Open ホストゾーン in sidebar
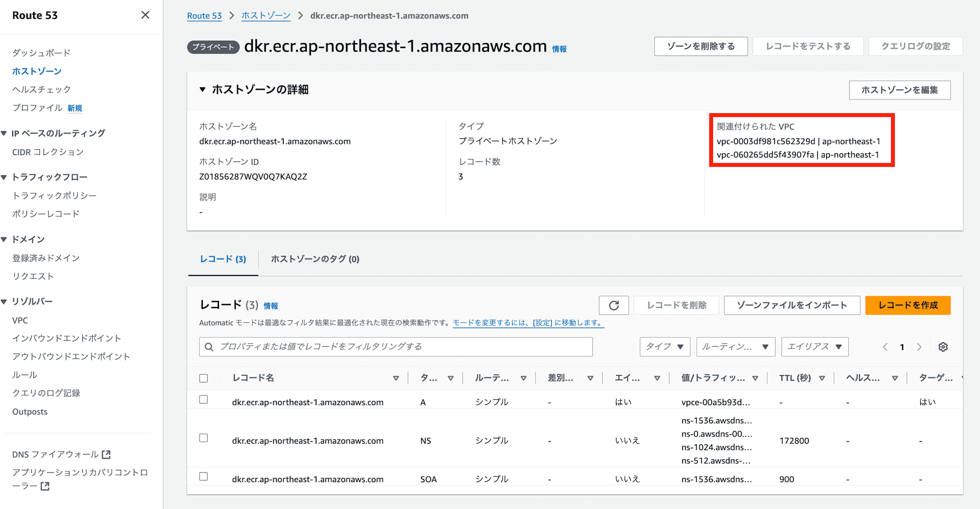Viewport: 980px width, 509px height. click(x=37, y=71)
